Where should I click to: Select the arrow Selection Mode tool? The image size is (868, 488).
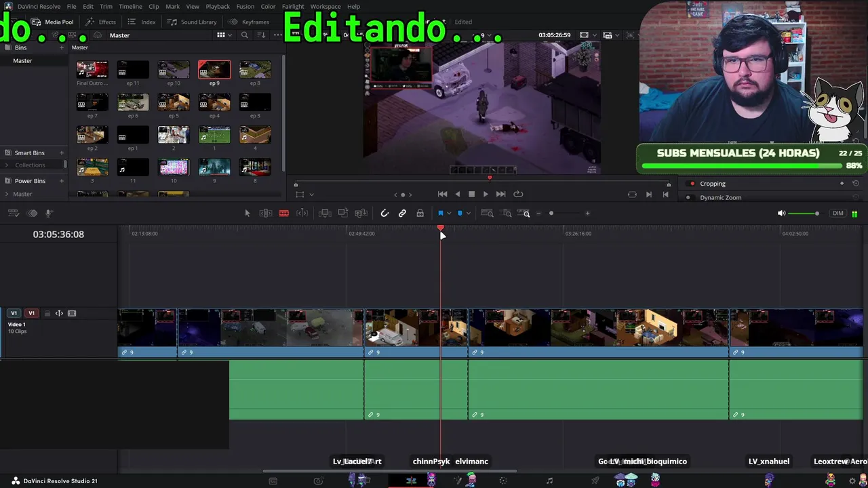248,213
